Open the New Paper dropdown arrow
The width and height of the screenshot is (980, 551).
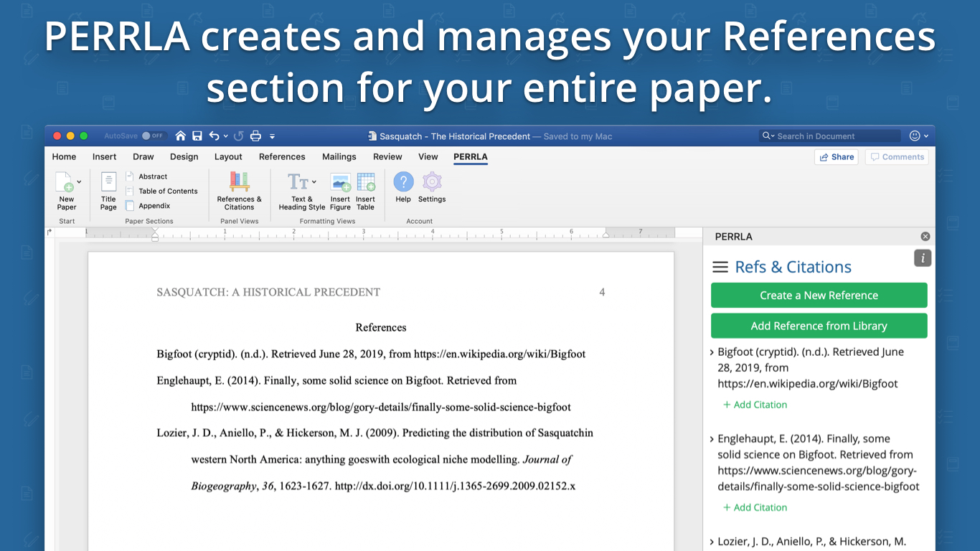tap(79, 182)
